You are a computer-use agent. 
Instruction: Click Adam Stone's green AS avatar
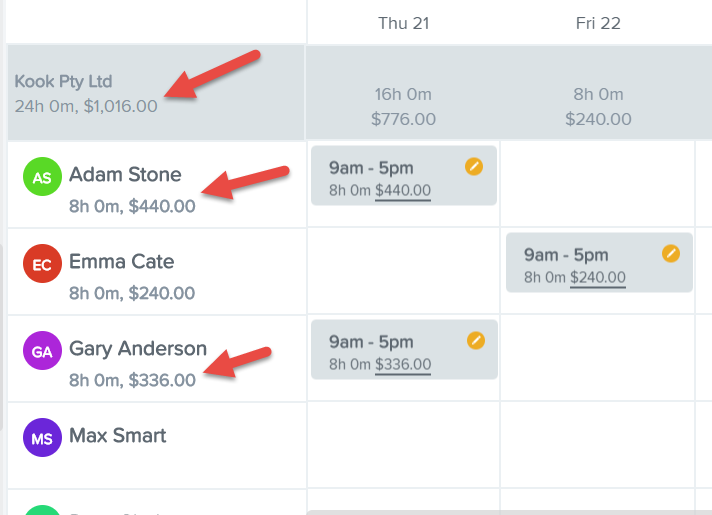[x=42, y=177]
